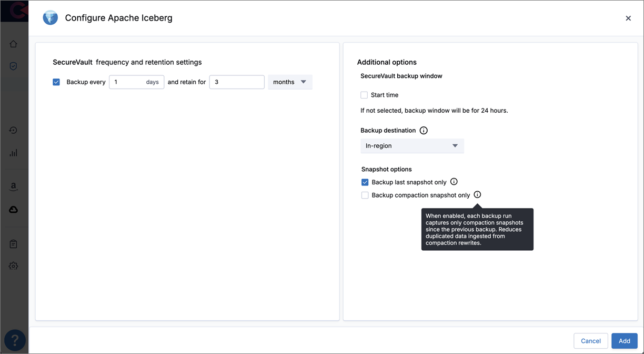Open the months retention unit dropdown
The image size is (644, 354).
coord(290,82)
